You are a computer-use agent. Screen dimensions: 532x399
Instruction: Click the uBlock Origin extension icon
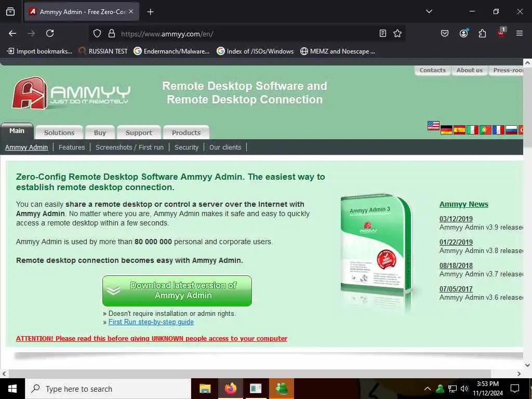501,33
